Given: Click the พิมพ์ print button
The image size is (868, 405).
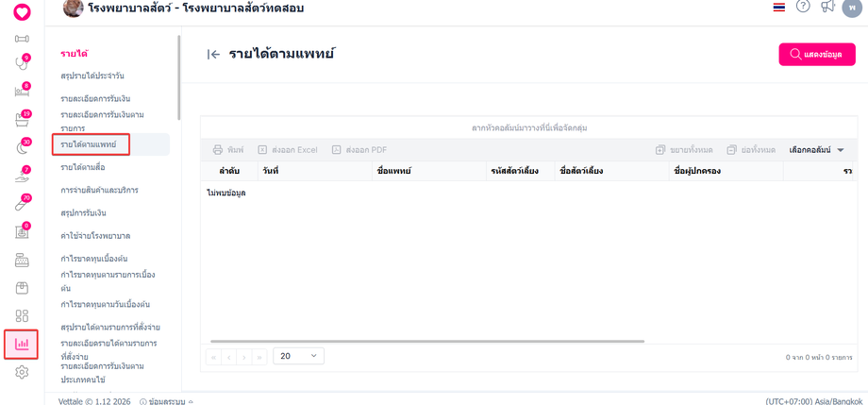Looking at the screenshot, I should tap(228, 149).
